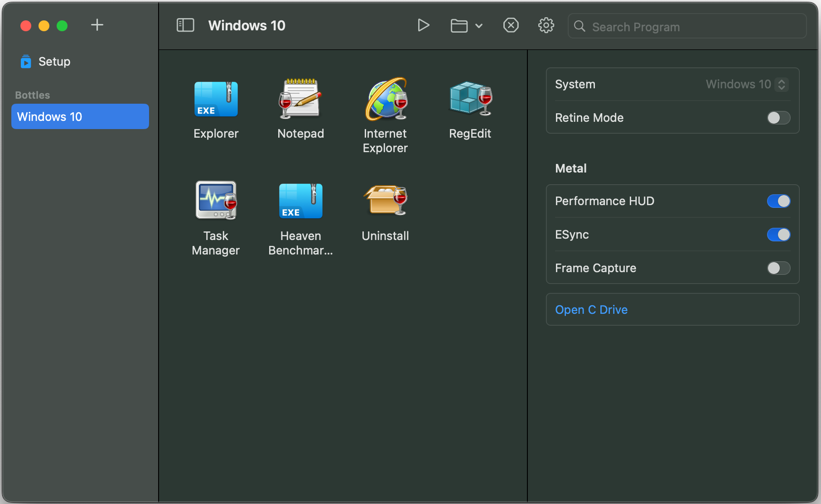
Task: Click the Task Manager label text
Action: [x=216, y=243]
